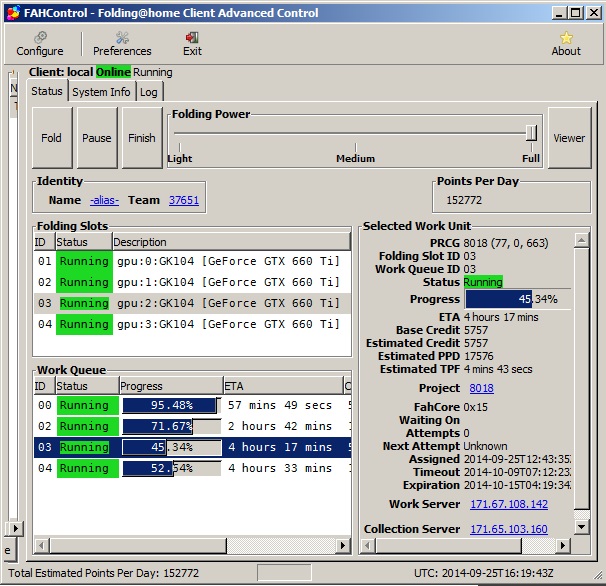The height and width of the screenshot is (586, 606).
Task: Click the ETA 4 hours 17 mins value
Action: click(x=501, y=317)
